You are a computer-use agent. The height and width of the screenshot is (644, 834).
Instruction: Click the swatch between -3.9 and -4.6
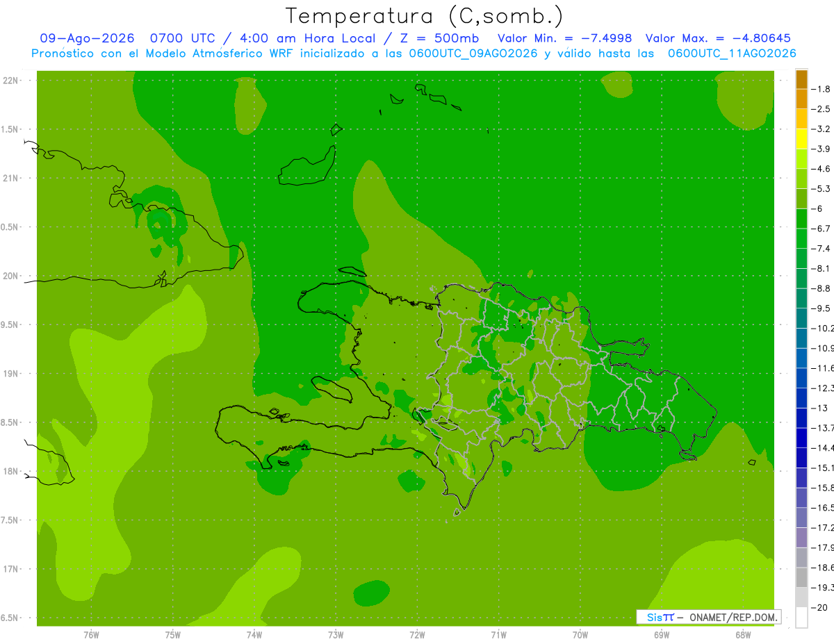coord(801,159)
